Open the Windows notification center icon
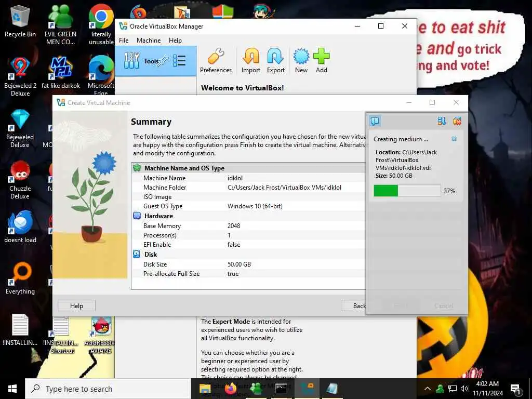This screenshot has width=532, height=399. [515, 389]
